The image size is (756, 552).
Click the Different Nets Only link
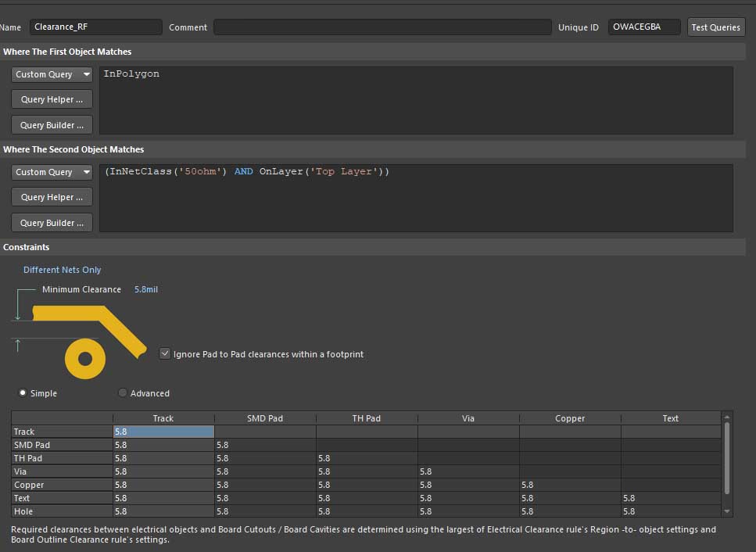pos(63,270)
